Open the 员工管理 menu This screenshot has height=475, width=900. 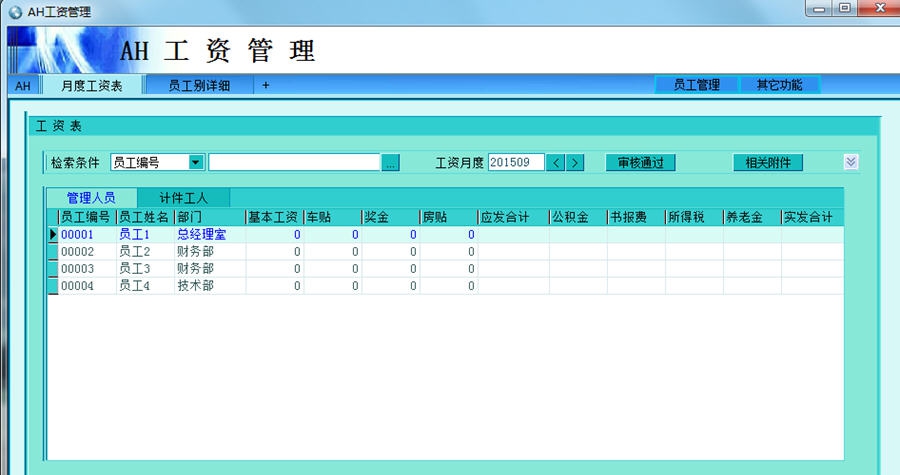pyautogui.click(x=696, y=85)
